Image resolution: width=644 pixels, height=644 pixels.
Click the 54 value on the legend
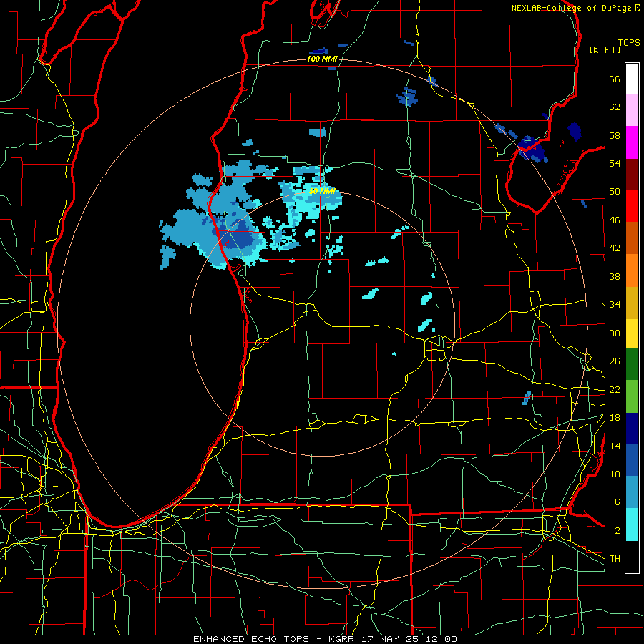point(615,163)
